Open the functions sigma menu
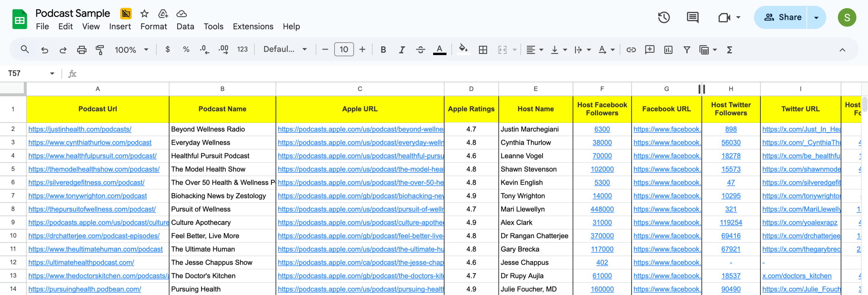The width and height of the screenshot is (868, 295). click(x=729, y=50)
